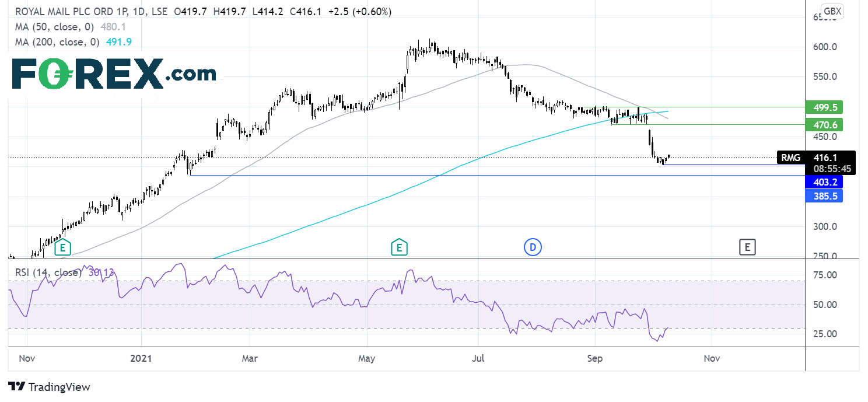The width and height of the screenshot is (868, 402).
Task: Open the TradingView logo link
Action: 50,387
